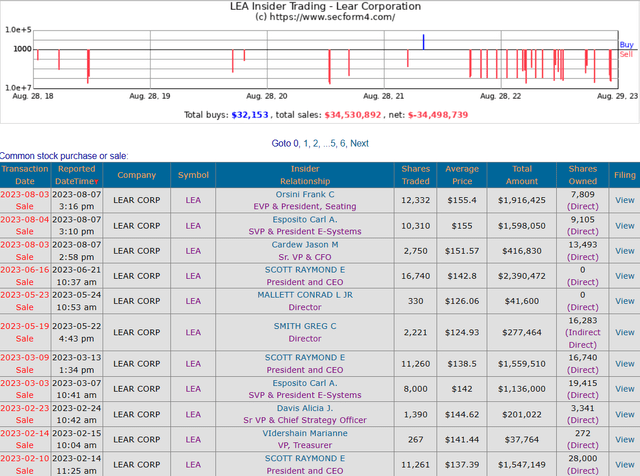Viewport: 640px width, 476px height.
Task: View filing for Smith Greg C sale
Action: 624,332
